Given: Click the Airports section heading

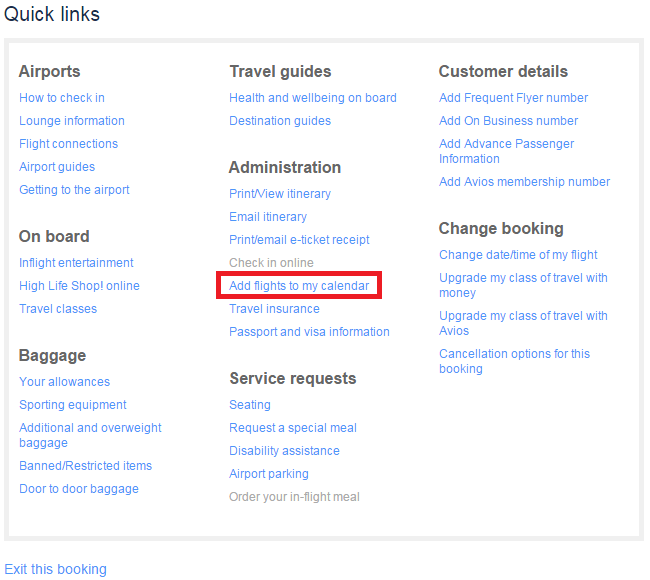Looking at the screenshot, I should pos(49,71).
